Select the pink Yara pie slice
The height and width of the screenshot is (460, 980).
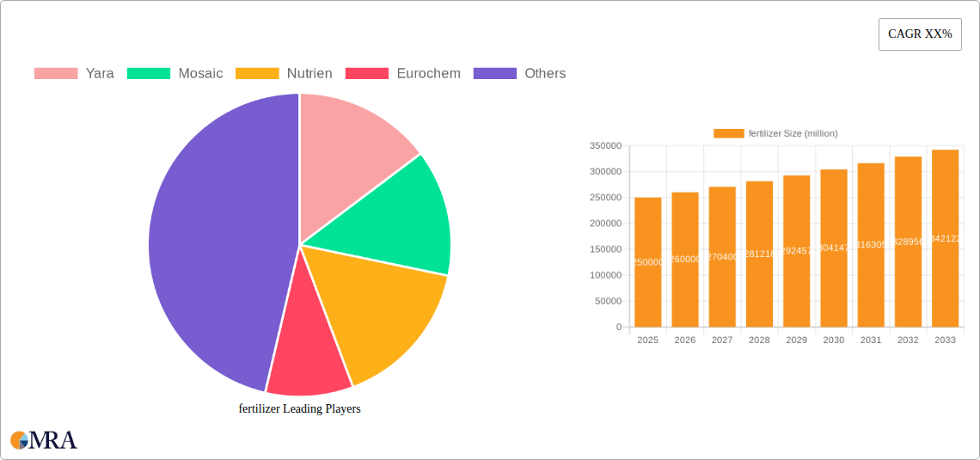click(x=350, y=150)
